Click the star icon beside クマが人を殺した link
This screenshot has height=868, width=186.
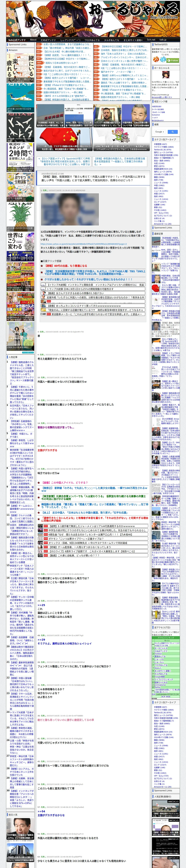(x=42, y=279)
